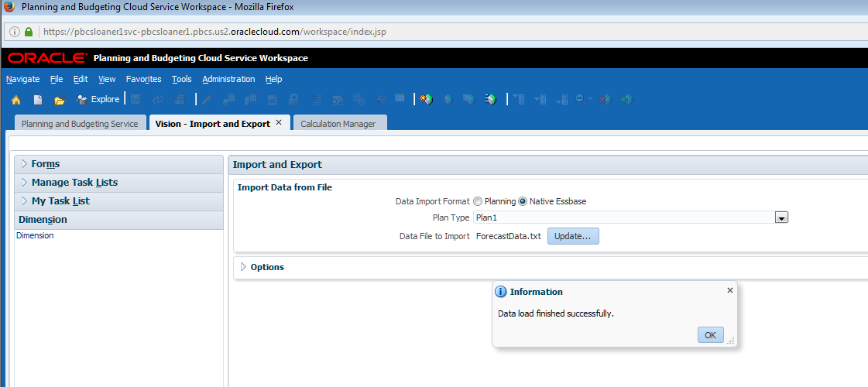This screenshot has width=868, height=387.
Task: Open the Favorites menu
Action: tap(143, 79)
